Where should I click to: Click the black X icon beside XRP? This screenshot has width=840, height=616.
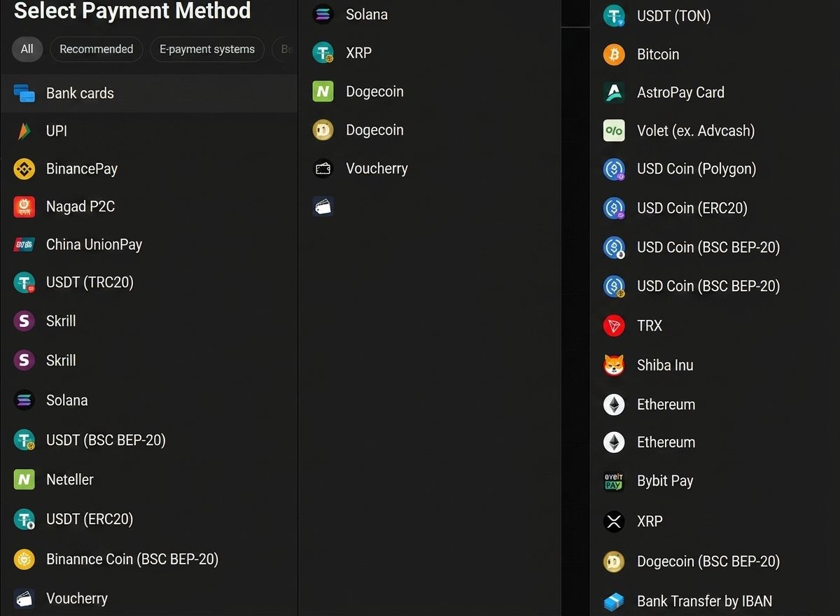(614, 521)
